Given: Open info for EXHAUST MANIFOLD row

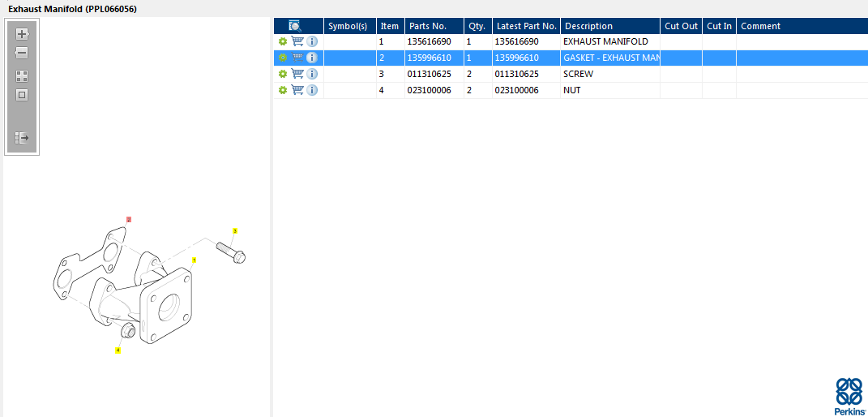Looking at the screenshot, I should click(312, 41).
